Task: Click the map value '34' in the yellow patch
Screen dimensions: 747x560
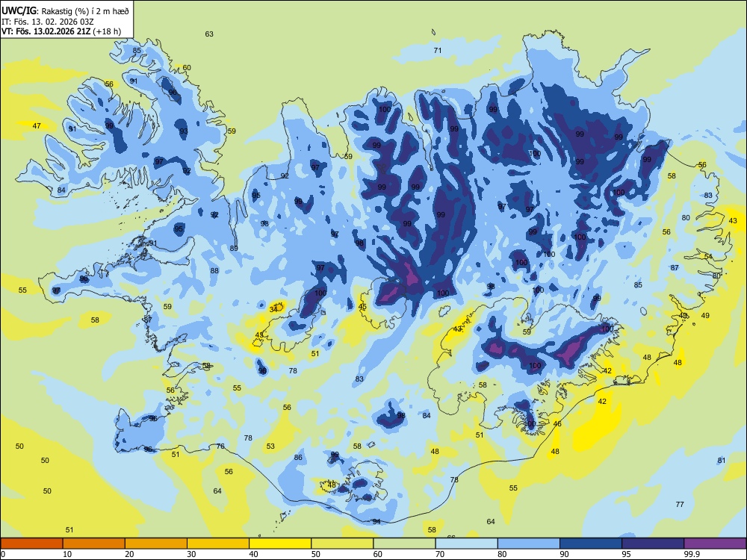Action: 273,309
